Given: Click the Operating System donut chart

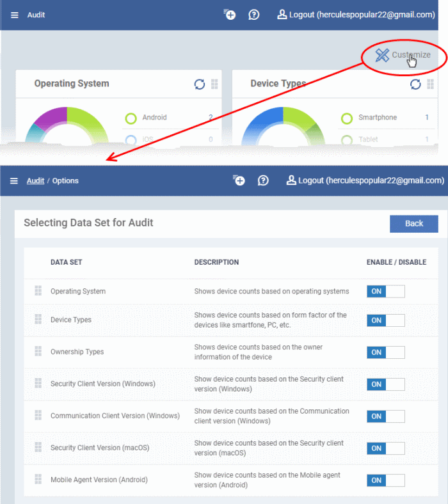Looking at the screenshot, I should coord(67,125).
